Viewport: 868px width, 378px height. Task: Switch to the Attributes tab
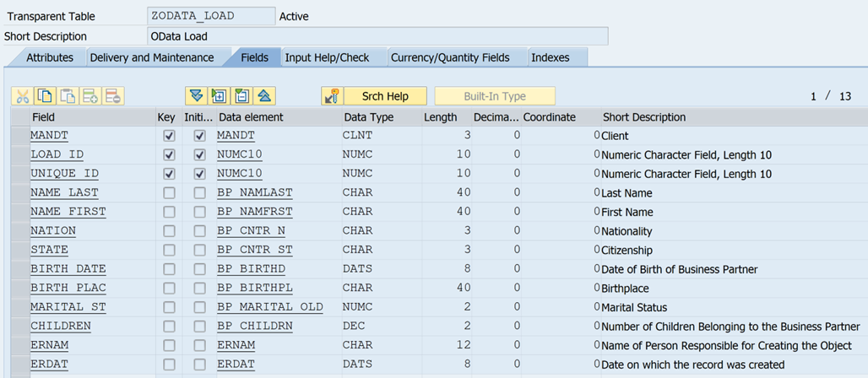pos(49,57)
